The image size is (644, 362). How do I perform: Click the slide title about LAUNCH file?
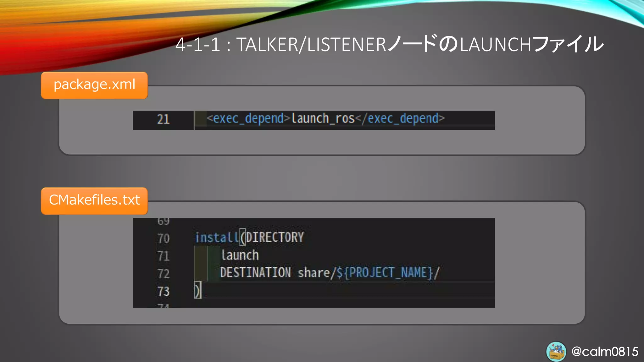coord(389,44)
